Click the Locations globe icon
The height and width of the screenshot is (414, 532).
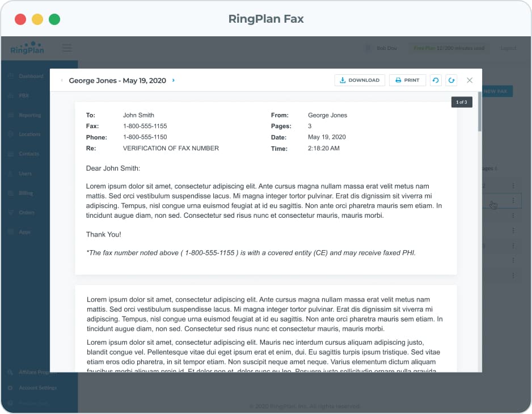(x=11, y=134)
